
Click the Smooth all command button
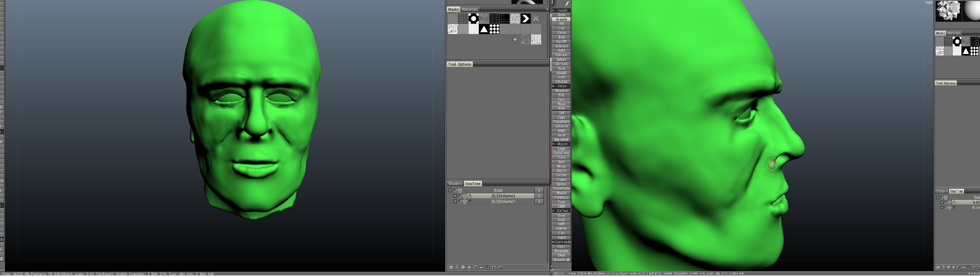pos(561,260)
